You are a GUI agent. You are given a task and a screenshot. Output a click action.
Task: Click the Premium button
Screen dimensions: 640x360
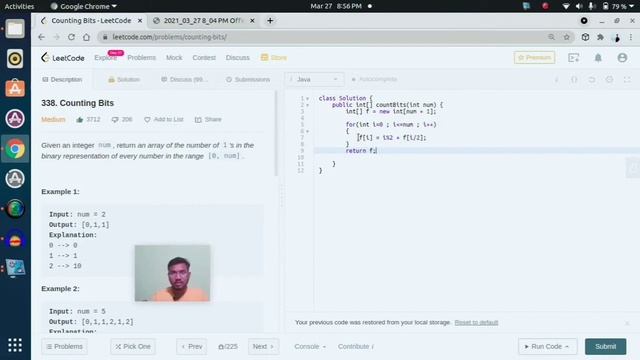click(x=534, y=58)
